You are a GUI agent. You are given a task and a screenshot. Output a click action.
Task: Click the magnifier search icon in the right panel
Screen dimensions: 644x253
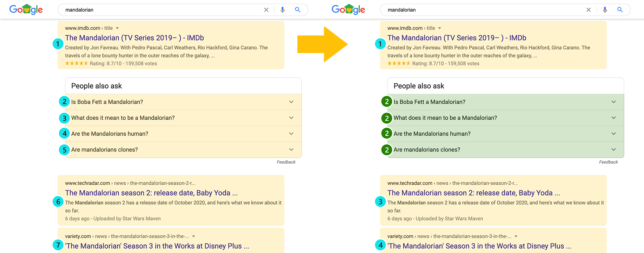coord(620,10)
